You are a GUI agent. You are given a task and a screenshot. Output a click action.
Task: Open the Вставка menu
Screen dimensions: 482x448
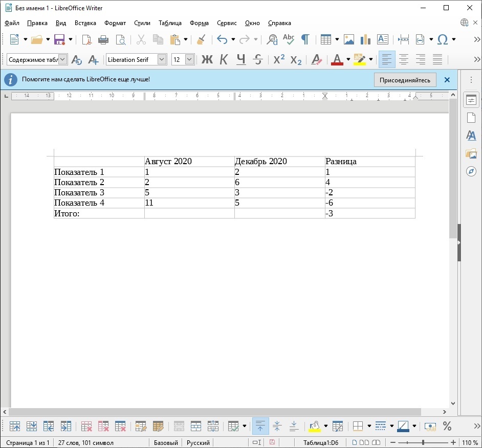(85, 23)
